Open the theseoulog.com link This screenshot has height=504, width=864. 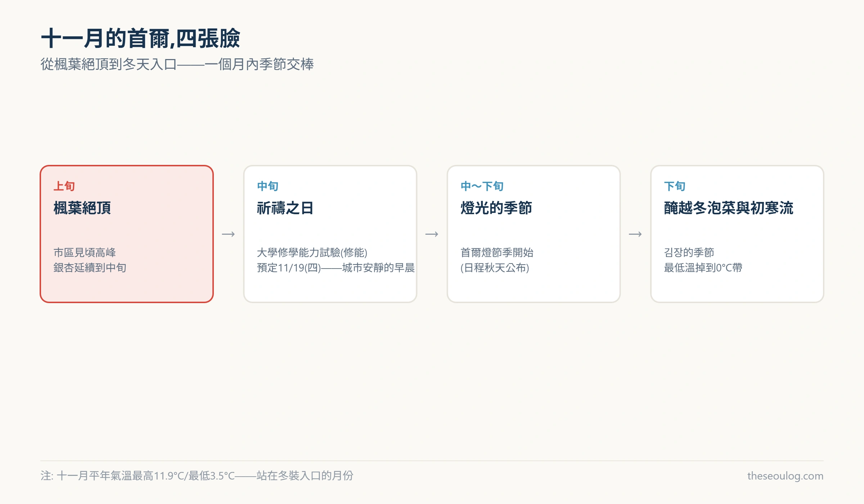click(785, 476)
